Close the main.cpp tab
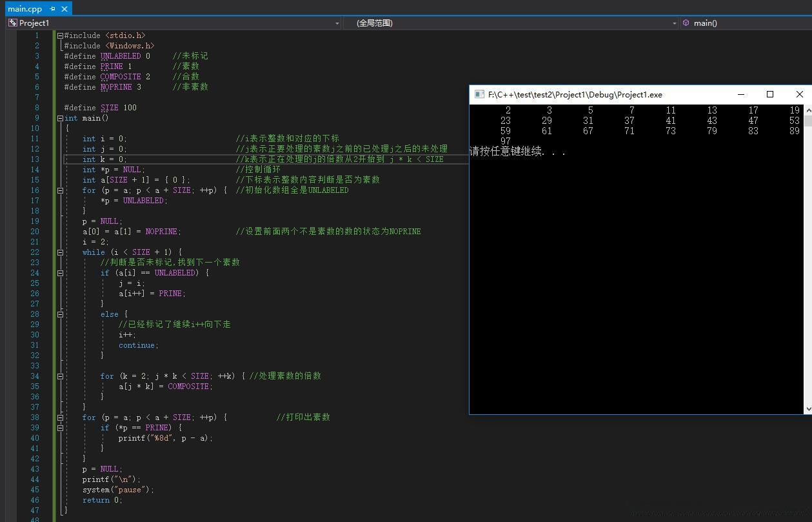This screenshot has width=812, height=522. (64, 9)
